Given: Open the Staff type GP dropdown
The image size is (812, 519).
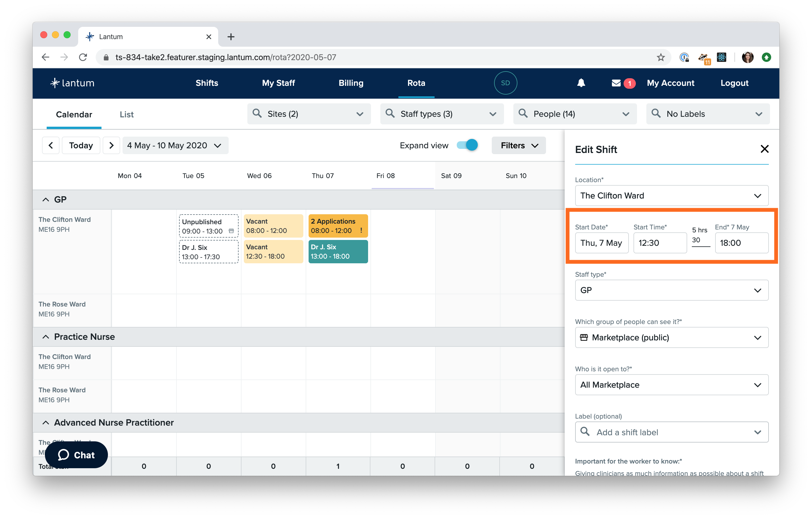Looking at the screenshot, I should pos(671,290).
